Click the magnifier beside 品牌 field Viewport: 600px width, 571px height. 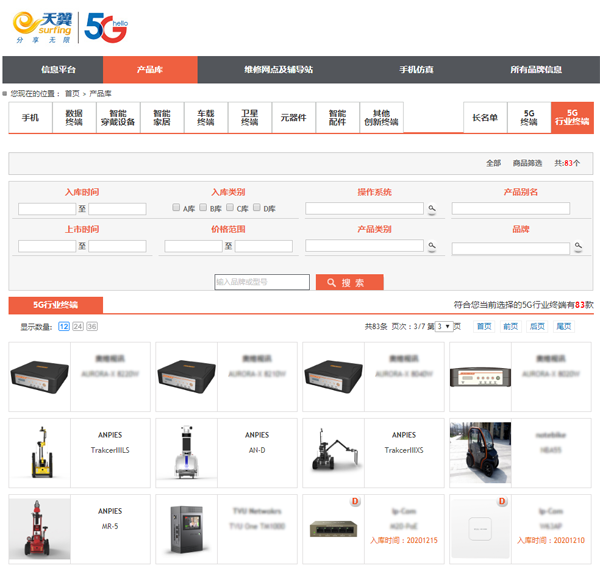(578, 247)
